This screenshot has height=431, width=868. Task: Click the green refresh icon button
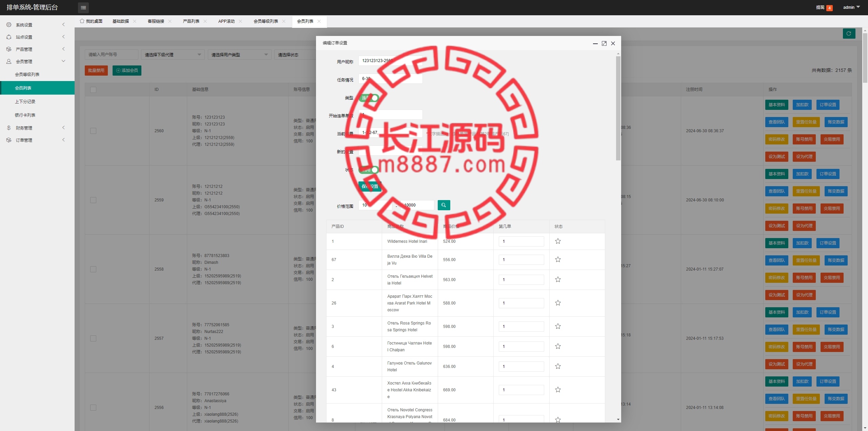pyautogui.click(x=849, y=34)
